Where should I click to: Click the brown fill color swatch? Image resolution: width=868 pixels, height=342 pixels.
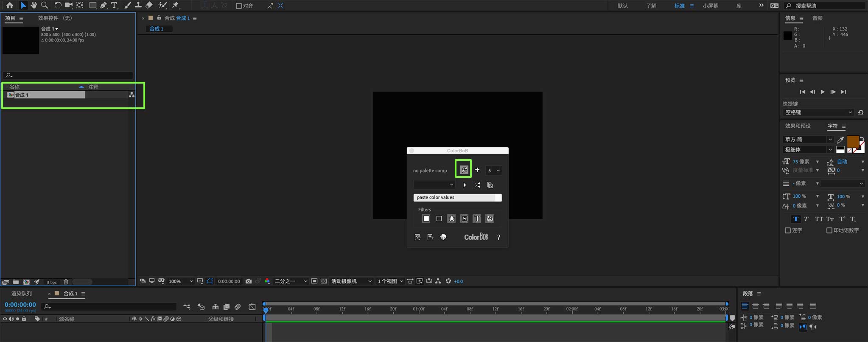pos(852,142)
